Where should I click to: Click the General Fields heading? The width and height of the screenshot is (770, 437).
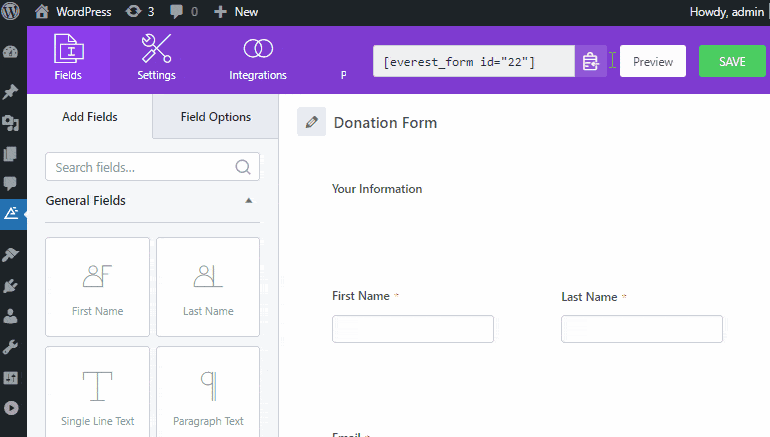pos(85,200)
